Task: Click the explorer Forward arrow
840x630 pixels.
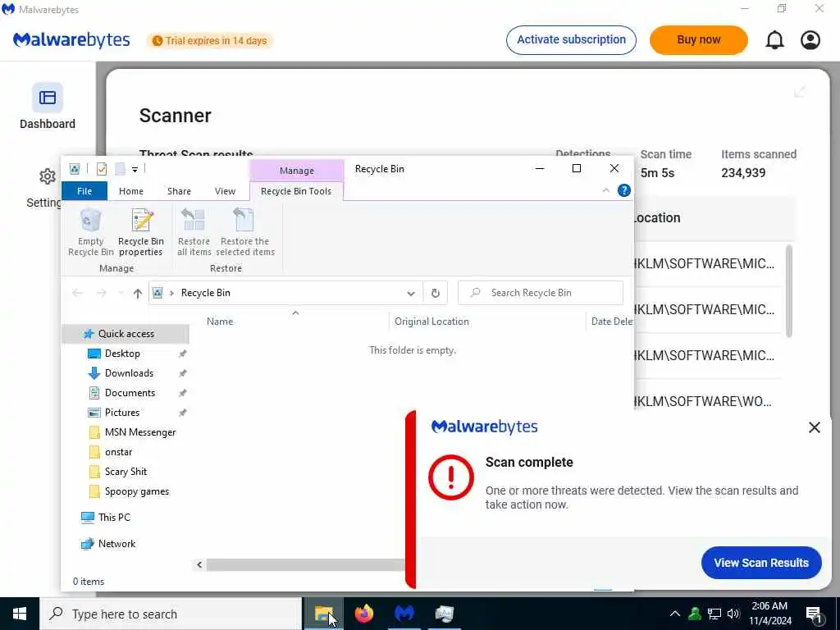Action: 101,293
